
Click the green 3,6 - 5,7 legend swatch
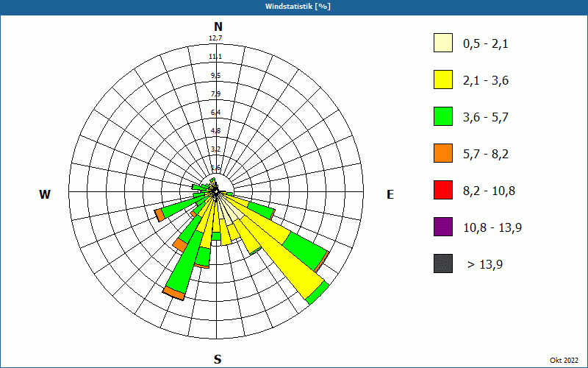tap(443, 116)
